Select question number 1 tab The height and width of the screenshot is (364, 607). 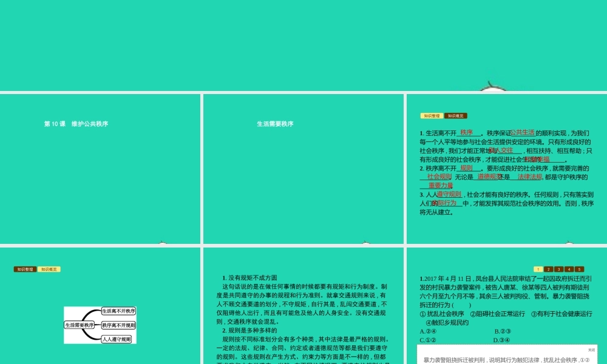click(538, 269)
